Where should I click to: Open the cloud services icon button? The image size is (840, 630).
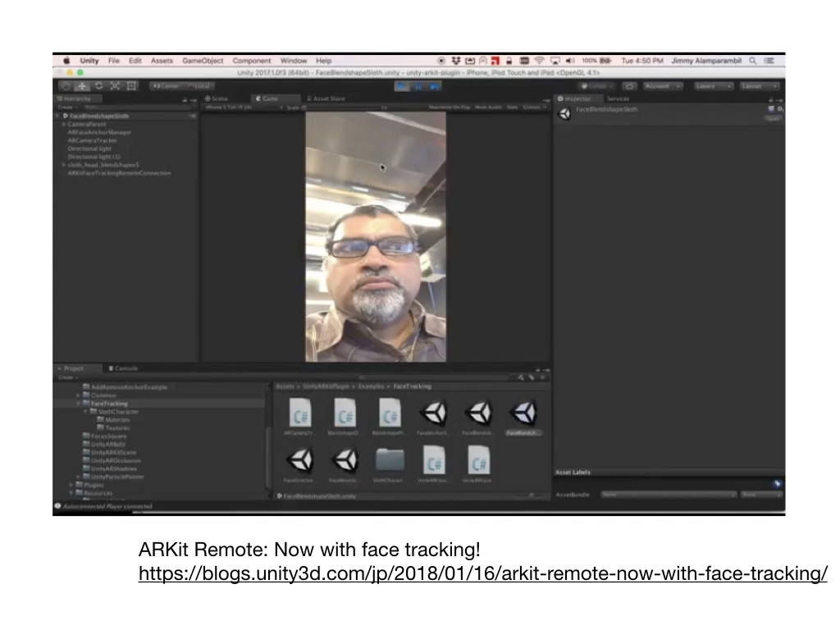pyautogui.click(x=629, y=85)
